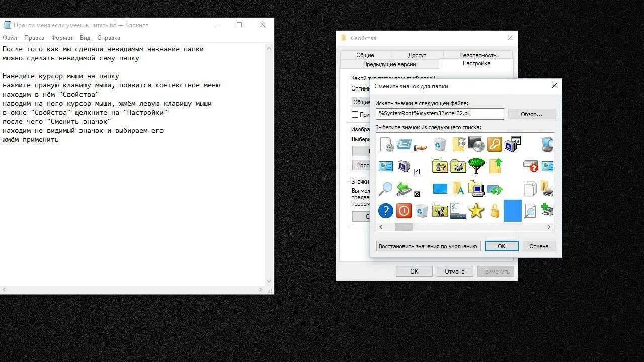This screenshot has width=644, height=362.
Task: Open the Правка menu in Notepad
Action: pyautogui.click(x=34, y=38)
